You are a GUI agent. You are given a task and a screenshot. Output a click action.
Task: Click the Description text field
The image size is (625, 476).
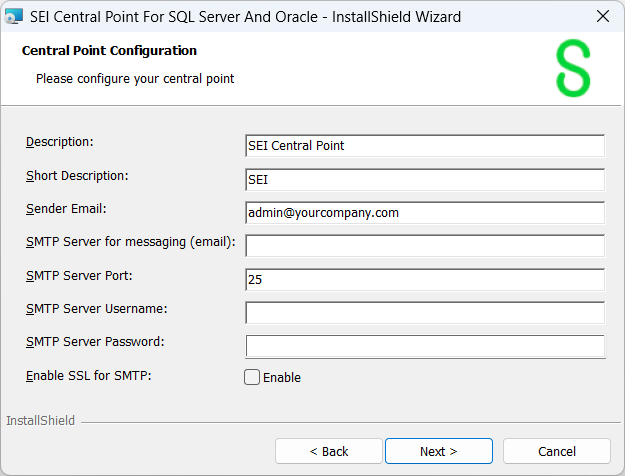click(424, 146)
